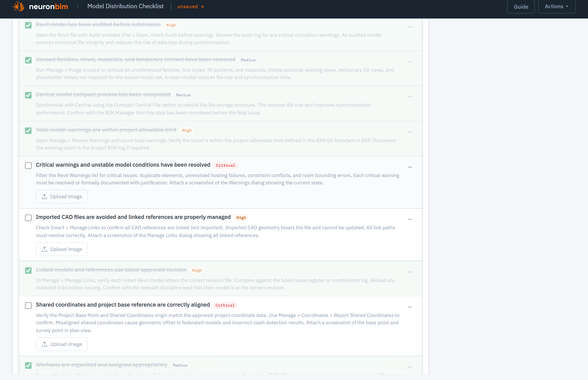Select 'Shared coordinates and project base reference' title
Screen dimensions: 588x380
pyautogui.click(x=123, y=305)
